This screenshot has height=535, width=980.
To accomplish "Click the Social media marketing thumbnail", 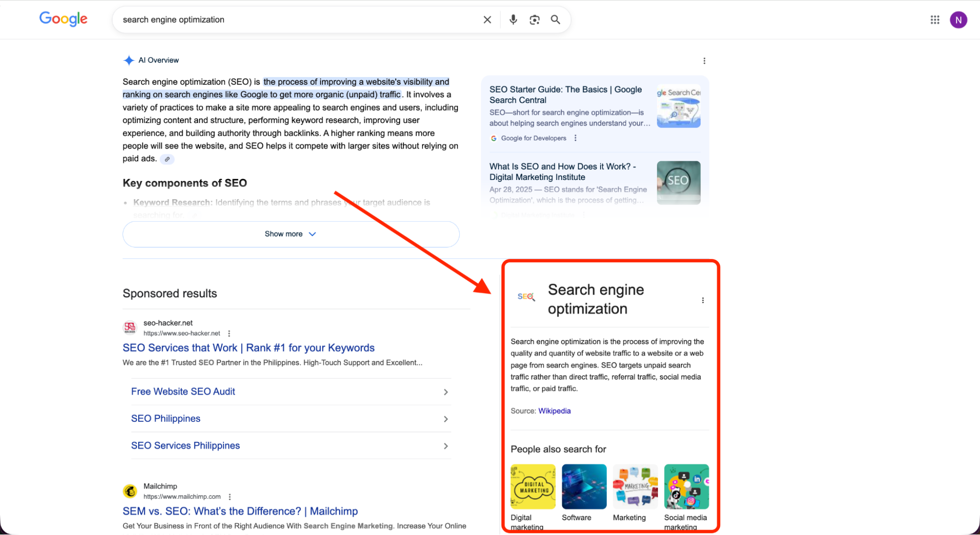I will [x=686, y=486].
